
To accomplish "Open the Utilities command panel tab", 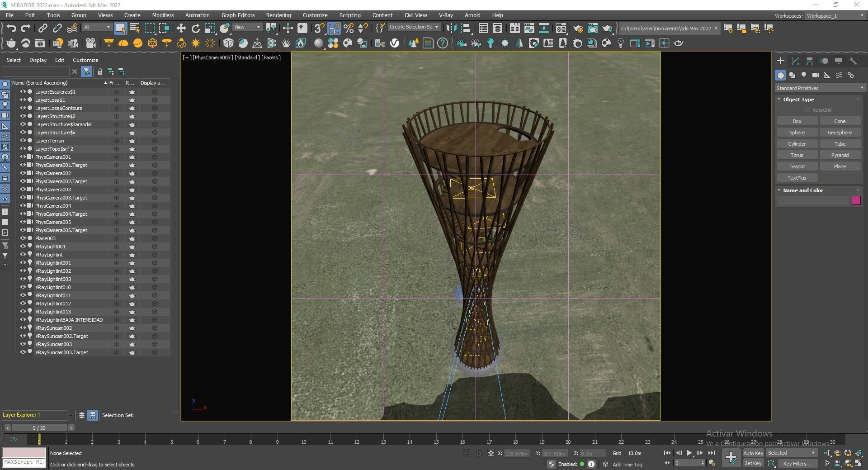I will (x=853, y=61).
